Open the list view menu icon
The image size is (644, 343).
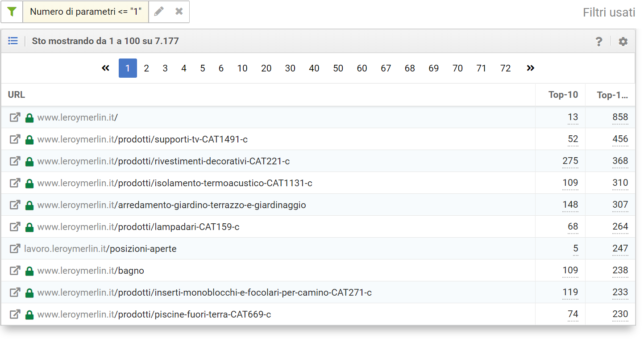pos(13,41)
